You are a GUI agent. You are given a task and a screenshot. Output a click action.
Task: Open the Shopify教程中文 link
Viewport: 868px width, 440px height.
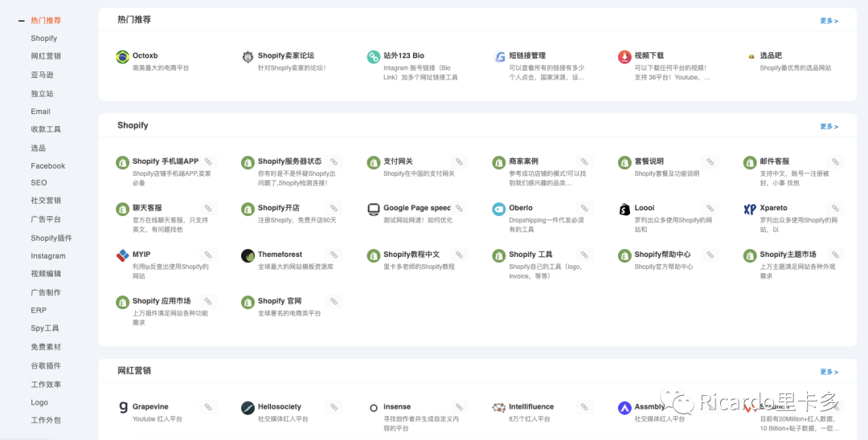click(411, 255)
